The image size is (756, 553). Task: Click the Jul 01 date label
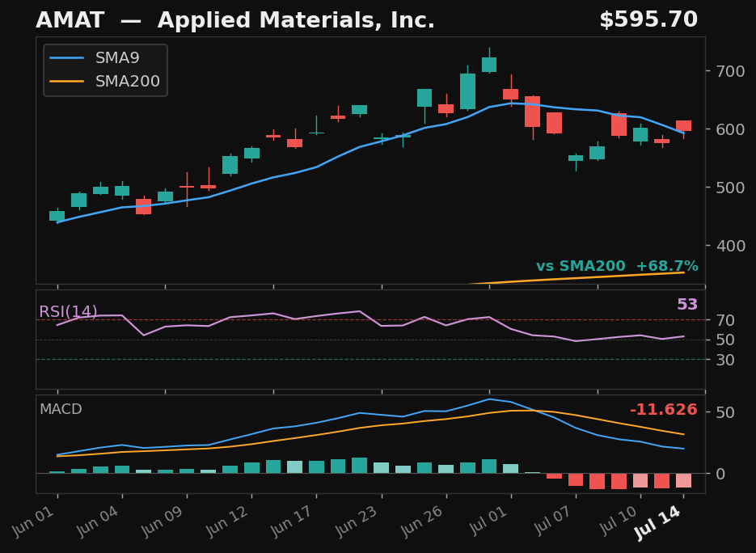(x=488, y=521)
